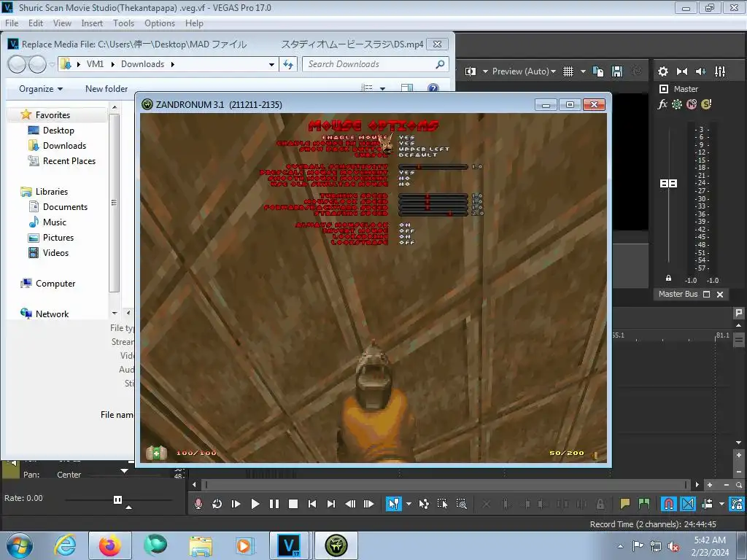This screenshot has height=560, width=747.
Task: Go to the start with the transport button
Action: tap(312, 504)
